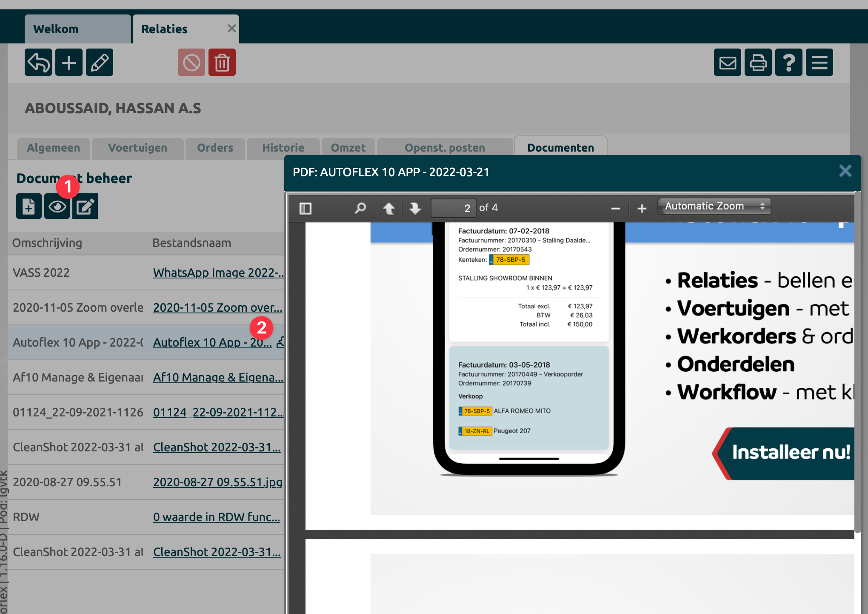The image size is (868, 614).
Task: Click the edit document icon
Action: (85, 207)
